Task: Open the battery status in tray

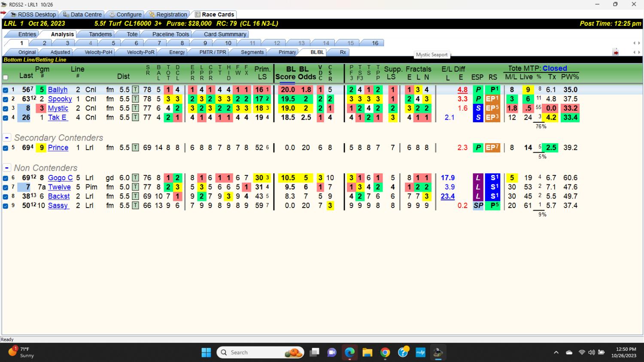Action: click(601, 353)
